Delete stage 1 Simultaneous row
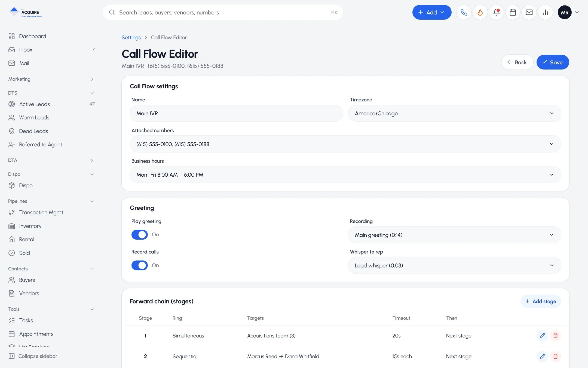The height and width of the screenshot is (368, 588). [555, 336]
